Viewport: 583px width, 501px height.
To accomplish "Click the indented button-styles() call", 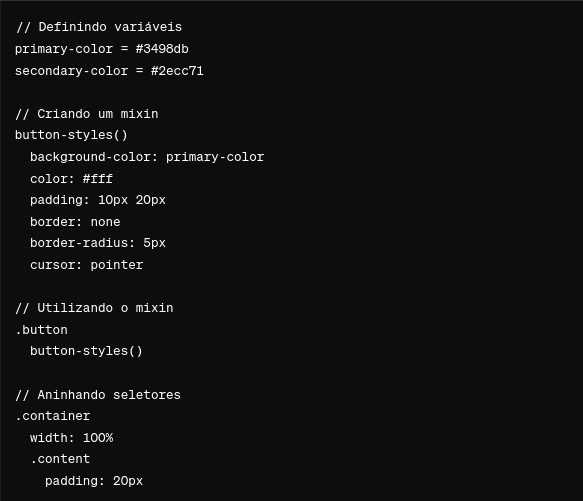I will (x=86, y=351).
